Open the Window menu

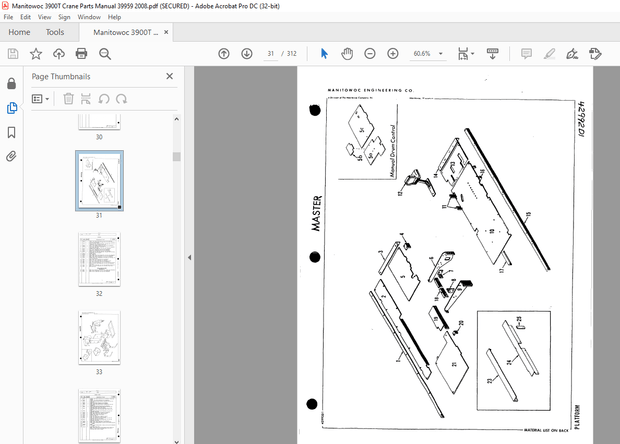[x=89, y=17]
